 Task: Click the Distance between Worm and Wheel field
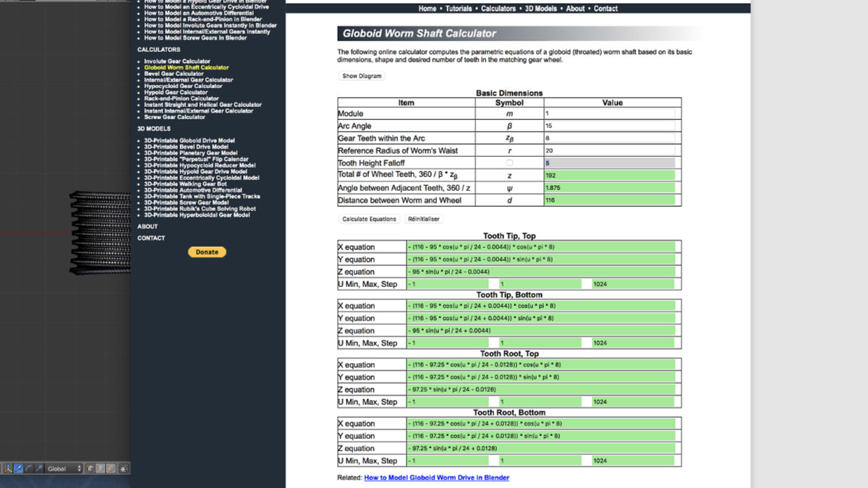[x=609, y=200]
